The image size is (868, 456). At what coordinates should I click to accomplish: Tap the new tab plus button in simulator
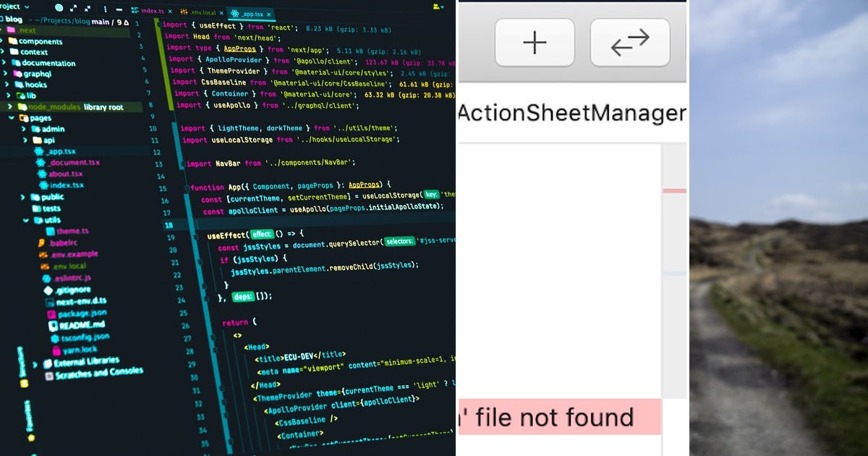coord(535,42)
